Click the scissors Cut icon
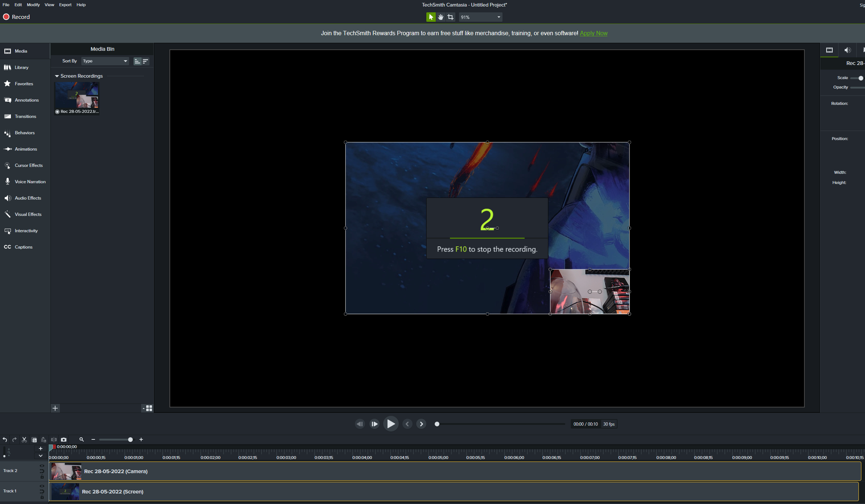Screen dimensions: 865x504 tap(24, 439)
